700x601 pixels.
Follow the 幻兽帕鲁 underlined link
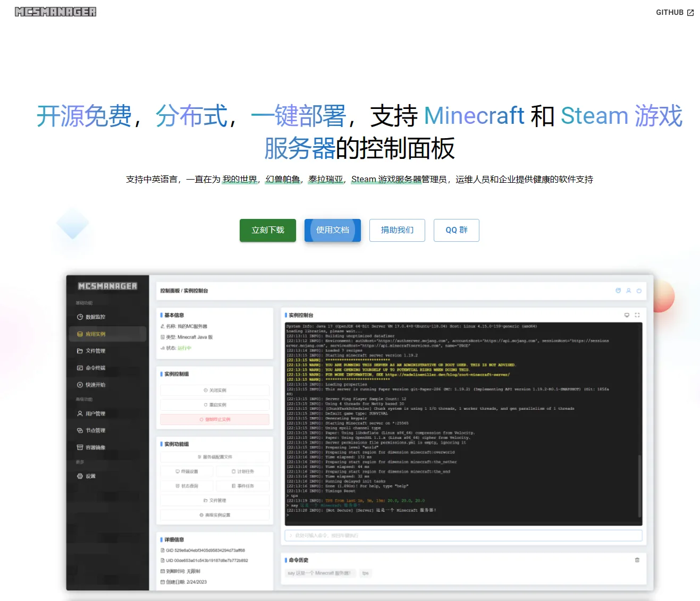point(283,180)
